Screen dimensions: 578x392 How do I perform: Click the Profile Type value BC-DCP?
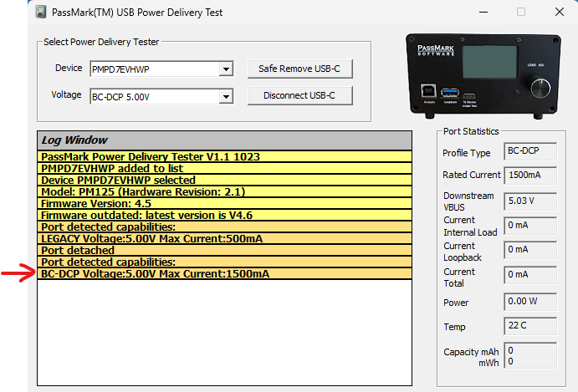tap(530, 151)
